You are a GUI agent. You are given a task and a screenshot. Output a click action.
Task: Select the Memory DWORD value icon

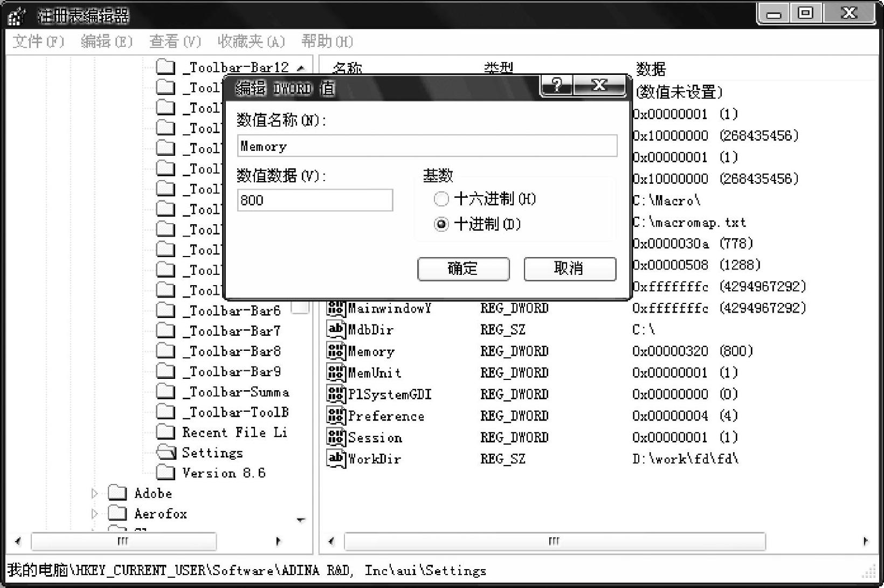click(336, 351)
